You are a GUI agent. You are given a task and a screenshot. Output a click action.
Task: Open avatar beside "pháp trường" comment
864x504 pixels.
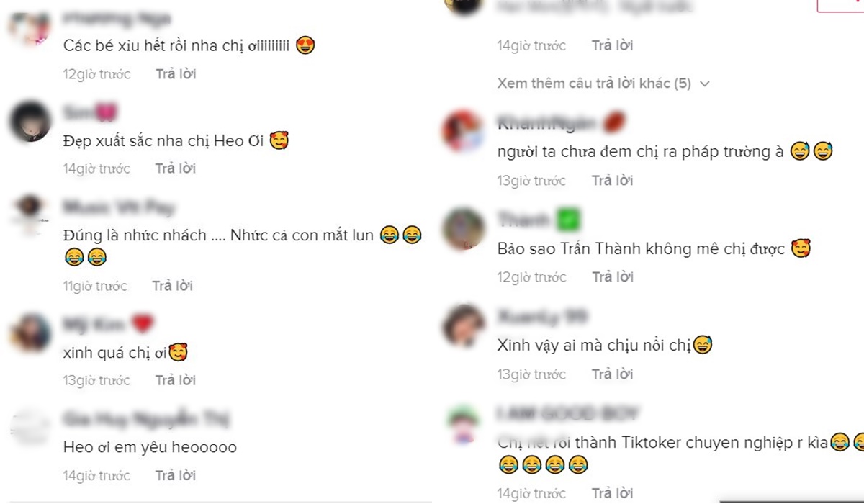click(463, 131)
